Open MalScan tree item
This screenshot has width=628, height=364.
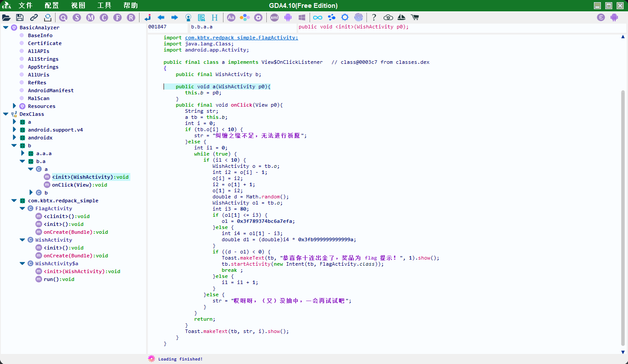point(38,98)
